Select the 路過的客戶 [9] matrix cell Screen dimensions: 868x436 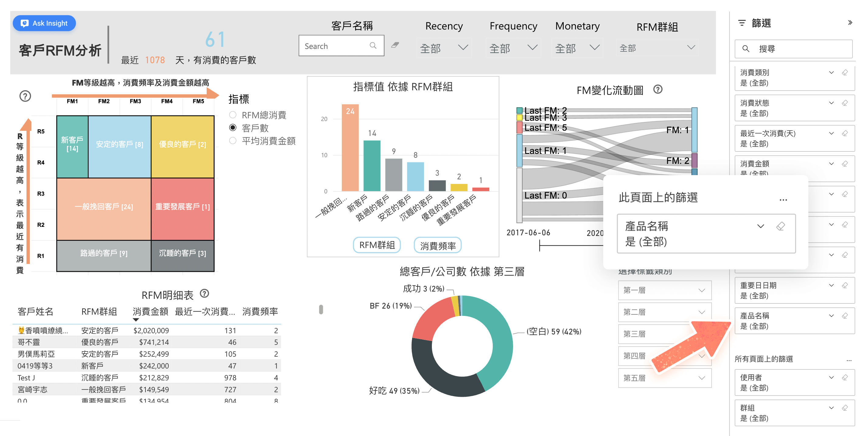(104, 256)
